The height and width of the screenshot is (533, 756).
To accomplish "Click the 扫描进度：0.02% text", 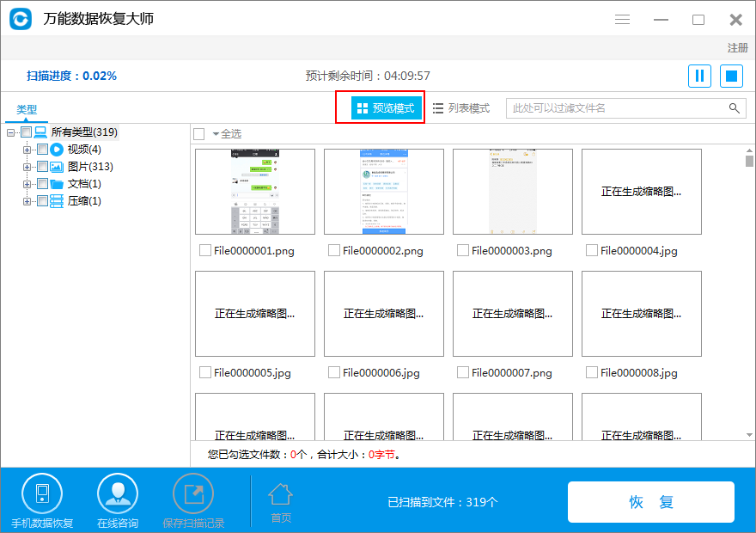I will (x=71, y=76).
